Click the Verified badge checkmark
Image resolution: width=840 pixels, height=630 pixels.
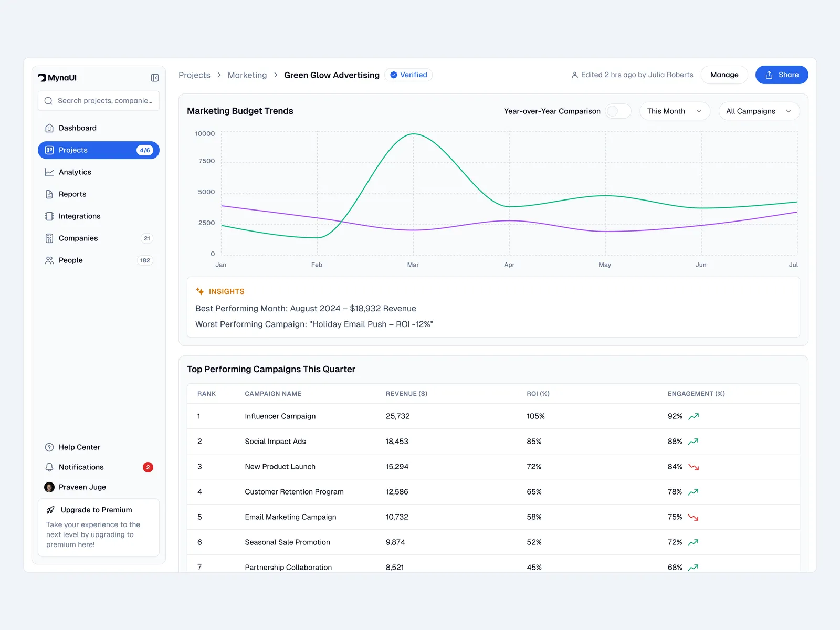click(x=394, y=75)
